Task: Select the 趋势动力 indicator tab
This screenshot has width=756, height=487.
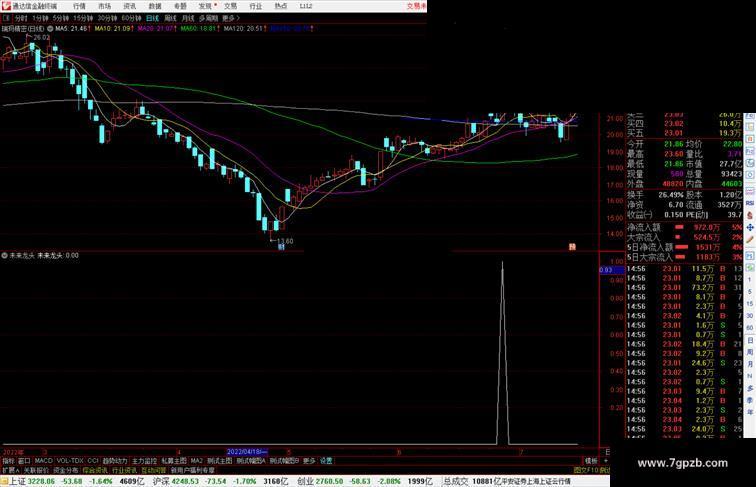Action: (115, 461)
